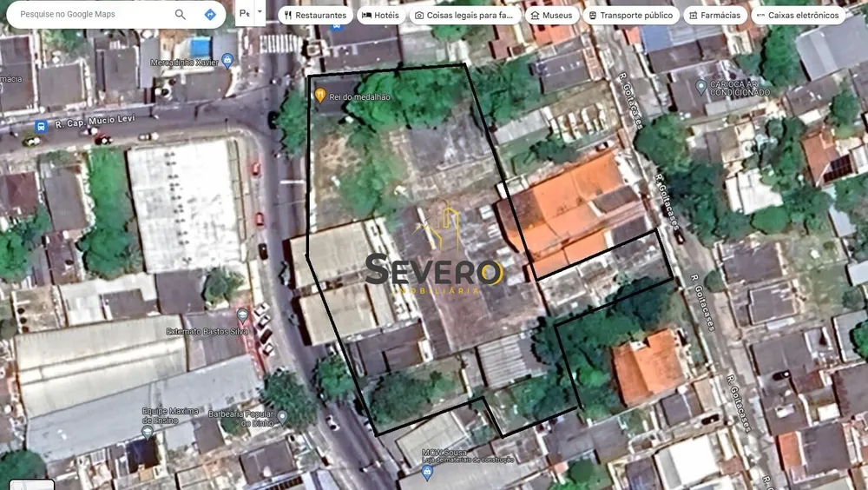This screenshot has width=868, height=490.
Task: Click the 'Pt' input language button
Action: 245,13
